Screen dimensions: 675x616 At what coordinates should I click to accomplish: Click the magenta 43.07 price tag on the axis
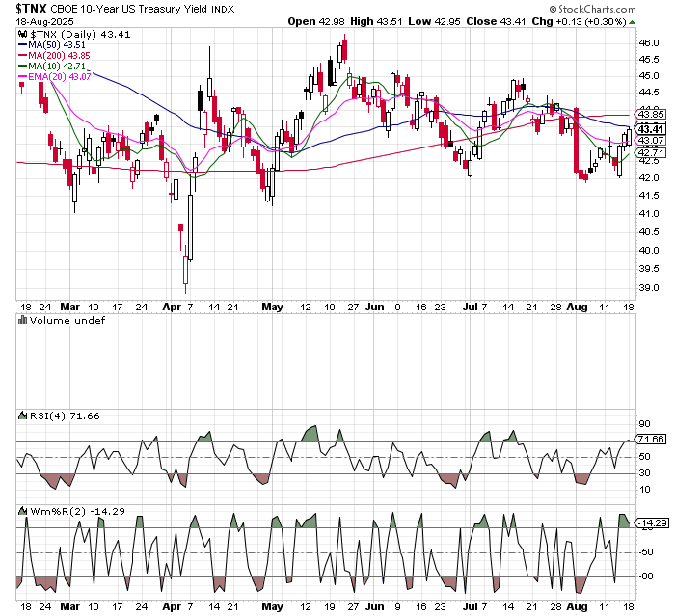tap(651, 141)
